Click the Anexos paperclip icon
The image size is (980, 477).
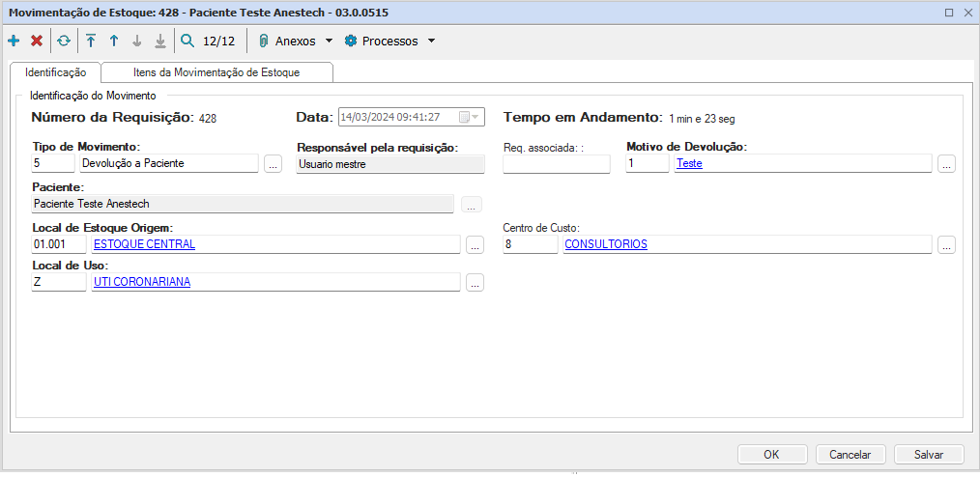263,42
